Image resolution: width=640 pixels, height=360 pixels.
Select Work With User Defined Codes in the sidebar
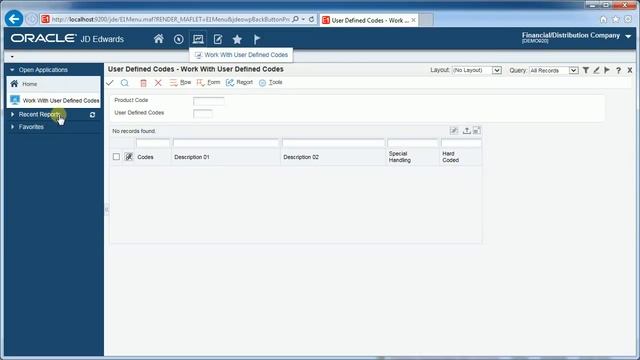click(53, 100)
